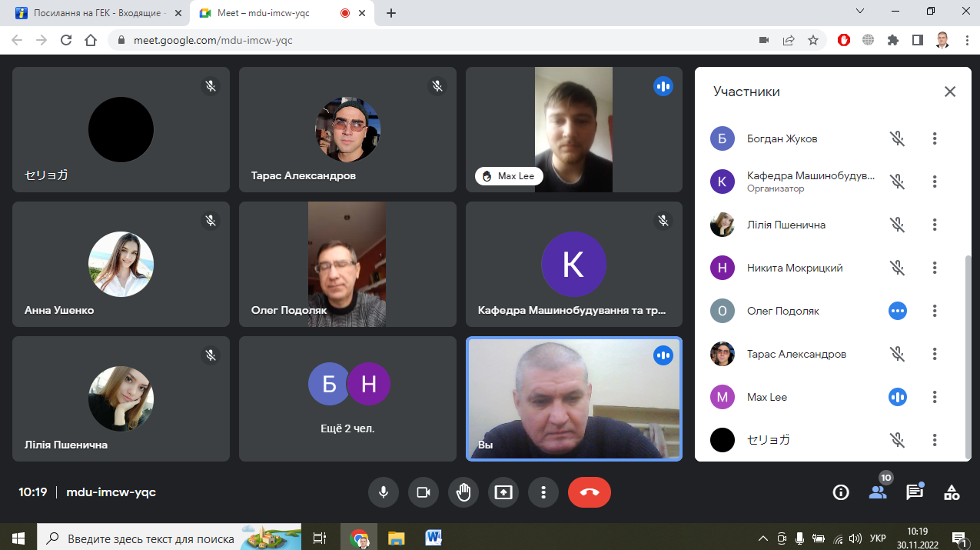Open the meeting details info icon

coord(841,492)
